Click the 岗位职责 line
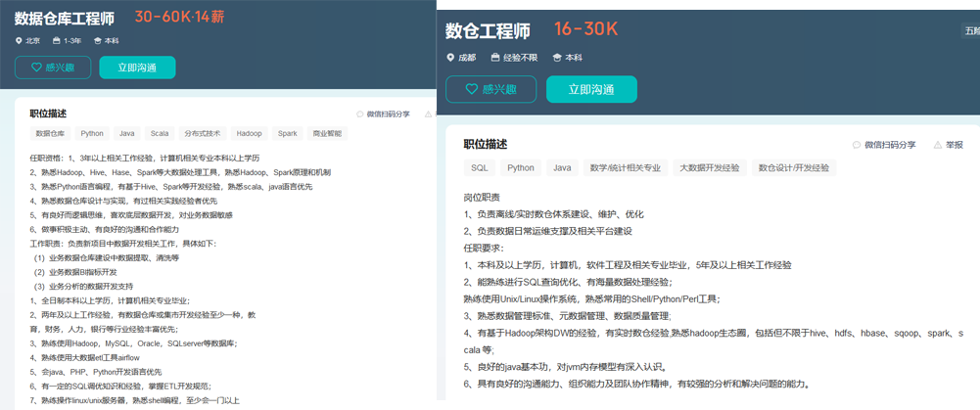Viewport: 980px width, 410px height. click(482, 198)
